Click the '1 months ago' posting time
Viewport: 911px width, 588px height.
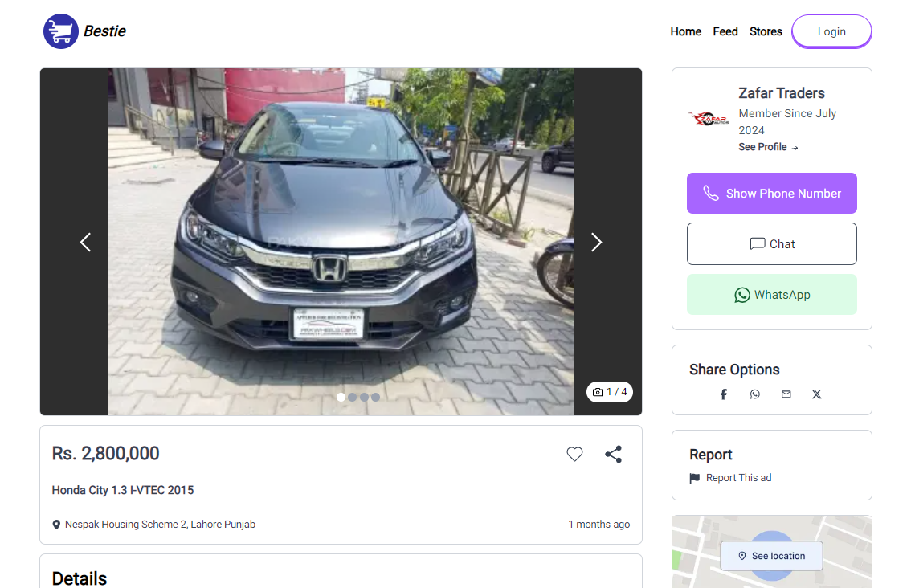click(x=599, y=525)
